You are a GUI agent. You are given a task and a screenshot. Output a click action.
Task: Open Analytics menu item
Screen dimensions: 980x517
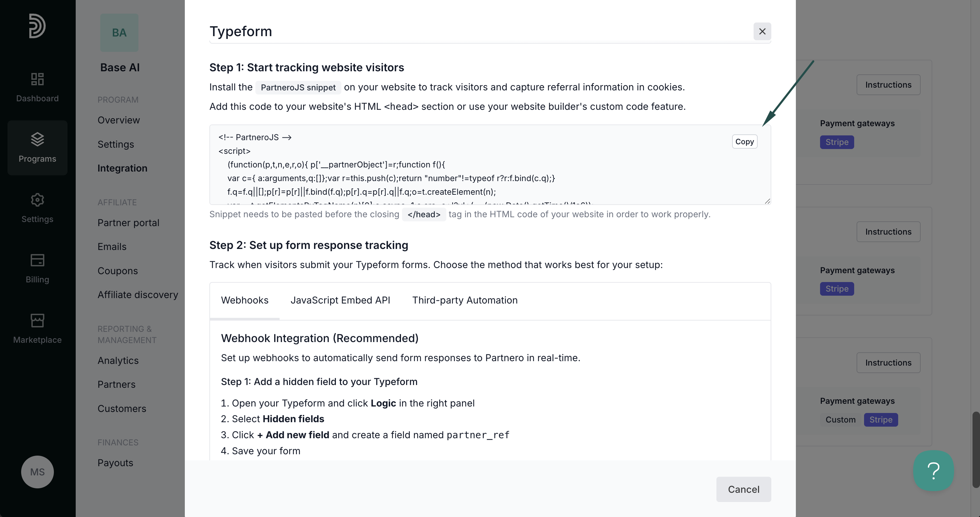tap(118, 360)
